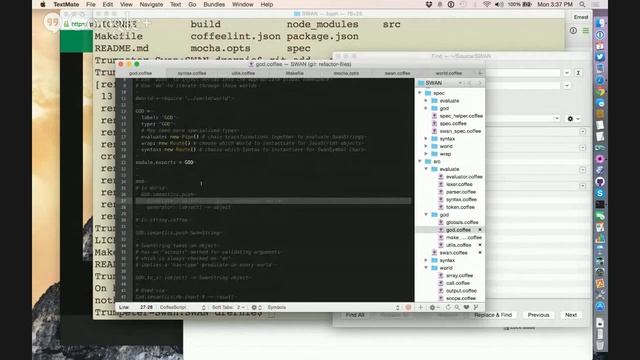The height and width of the screenshot is (360, 640).
Task: Collapse the src/evaluate folder
Action: pyautogui.click(x=426, y=169)
